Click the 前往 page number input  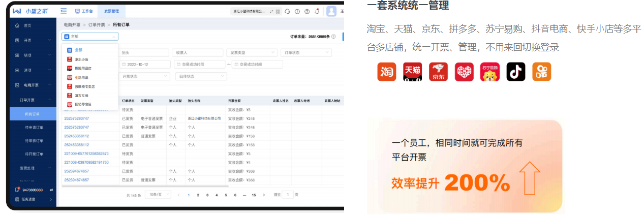(x=288, y=195)
